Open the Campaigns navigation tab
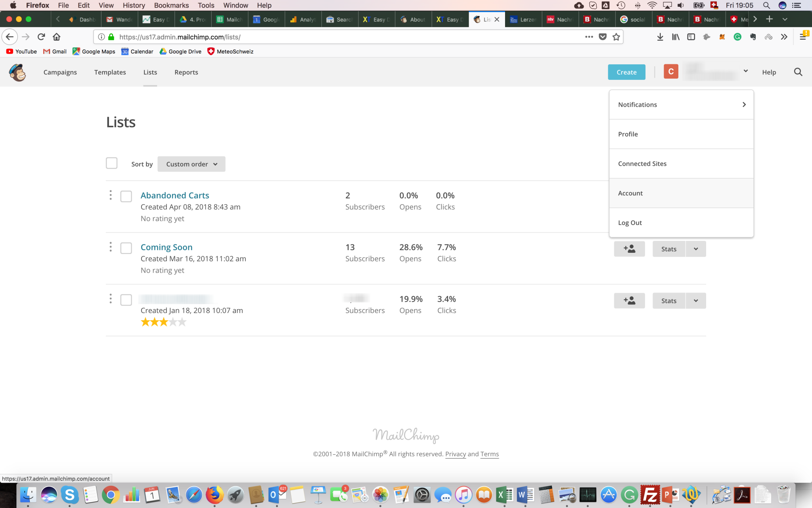Image resolution: width=812 pixels, height=508 pixels. point(60,72)
